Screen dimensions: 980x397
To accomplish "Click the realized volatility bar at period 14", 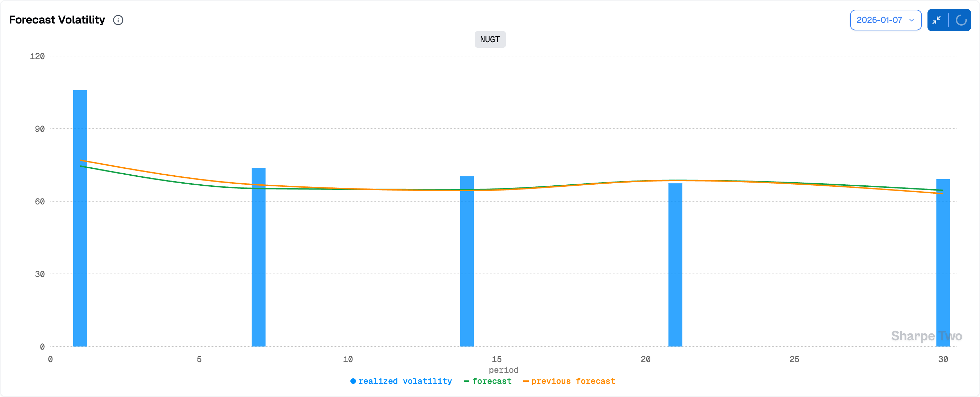I will [467, 261].
